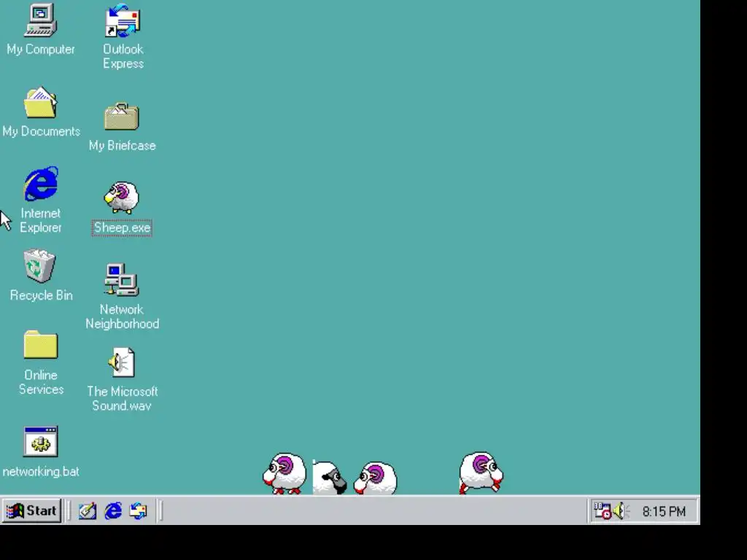Click the My Briefcase label text
Screen dimensions: 747x560
click(x=123, y=146)
